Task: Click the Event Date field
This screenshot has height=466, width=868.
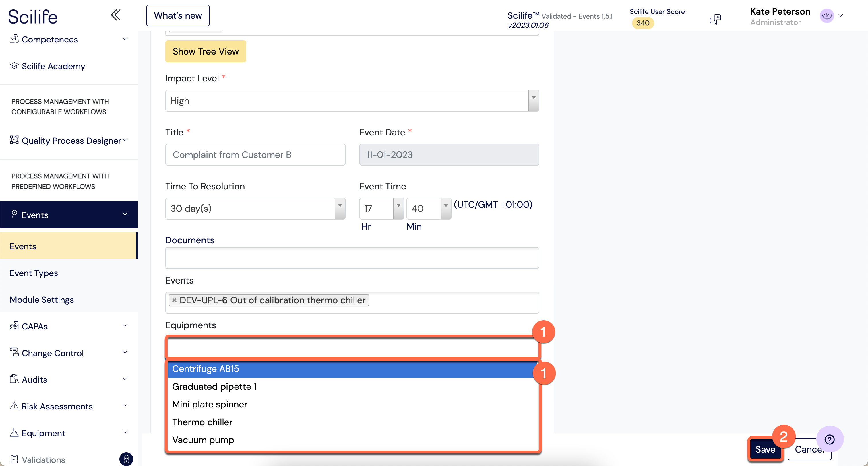Action: click(x=449, y=155)
